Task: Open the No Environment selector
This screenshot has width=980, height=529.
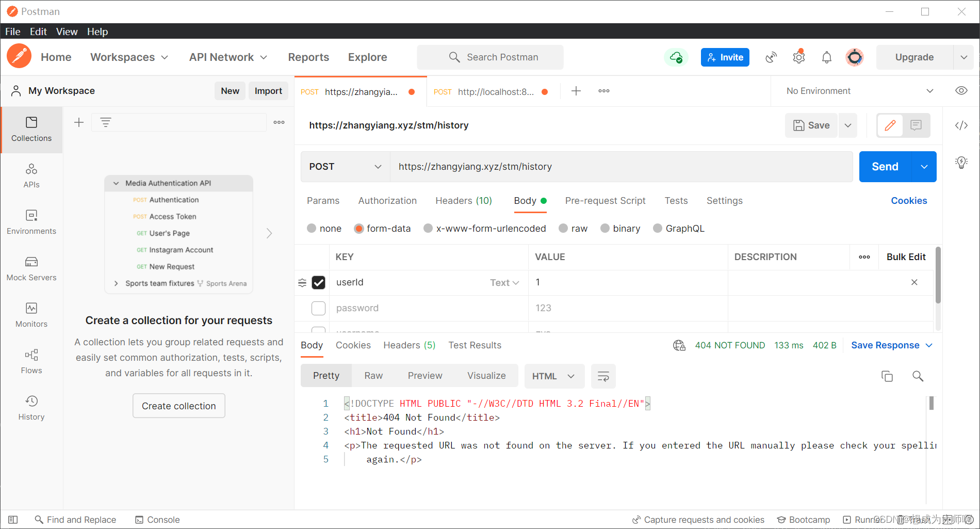Action: click(860, 91)
